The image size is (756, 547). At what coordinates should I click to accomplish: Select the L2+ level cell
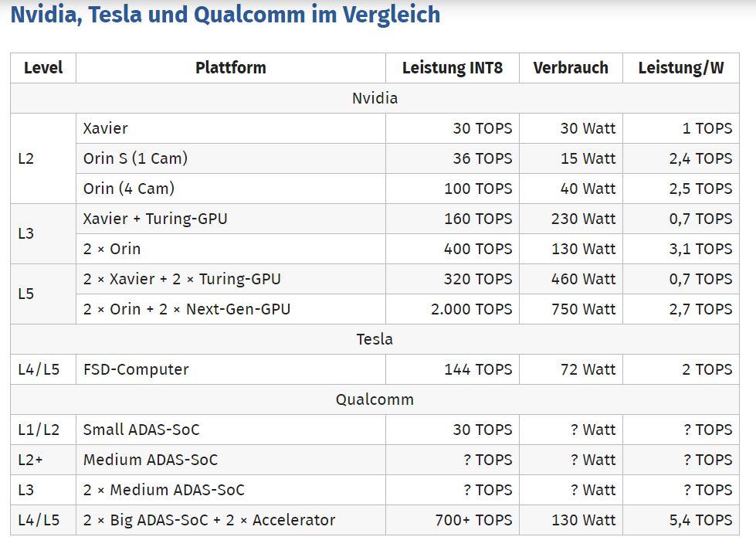click(43, 460)
